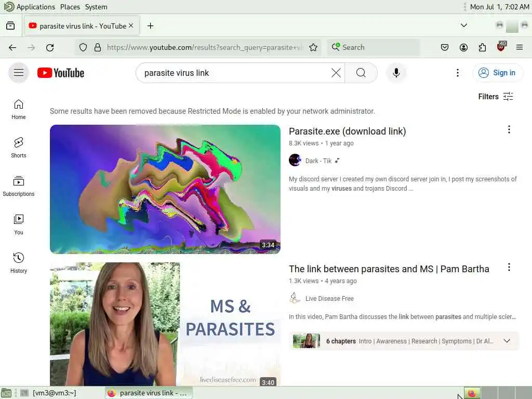
Task: Start voice search with the microphone
Action: [x=396, y=73]
